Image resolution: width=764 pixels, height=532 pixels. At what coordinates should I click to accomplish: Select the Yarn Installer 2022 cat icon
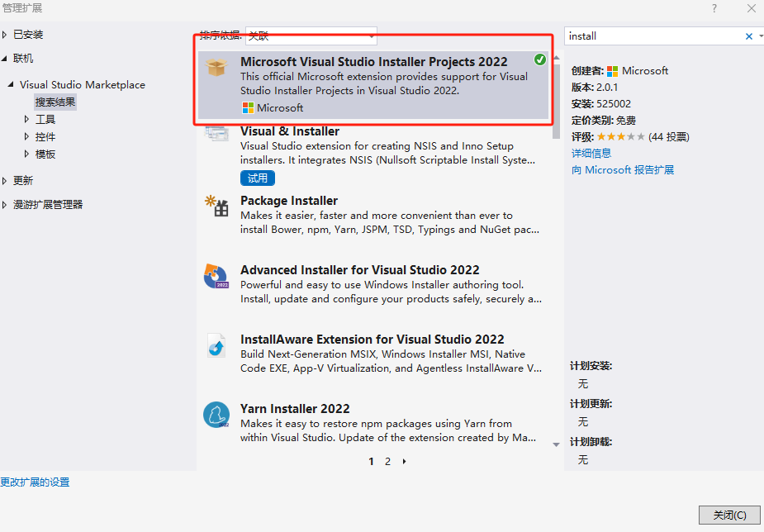[216, 416]
